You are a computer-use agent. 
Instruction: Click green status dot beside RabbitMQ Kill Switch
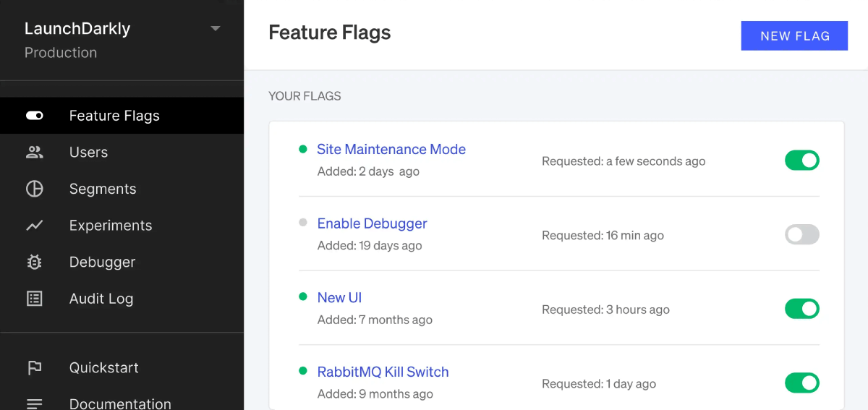click(x=303, y=371)
